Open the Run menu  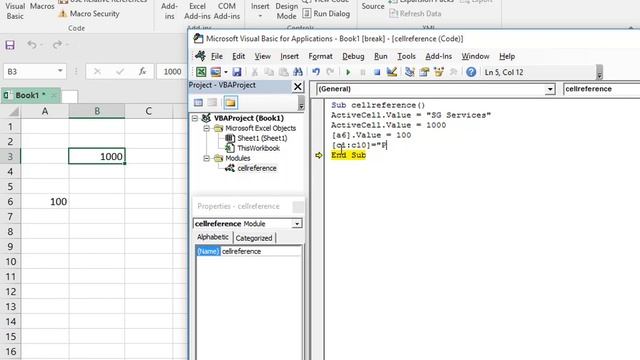pyautogui.click(x=381, y=56)
